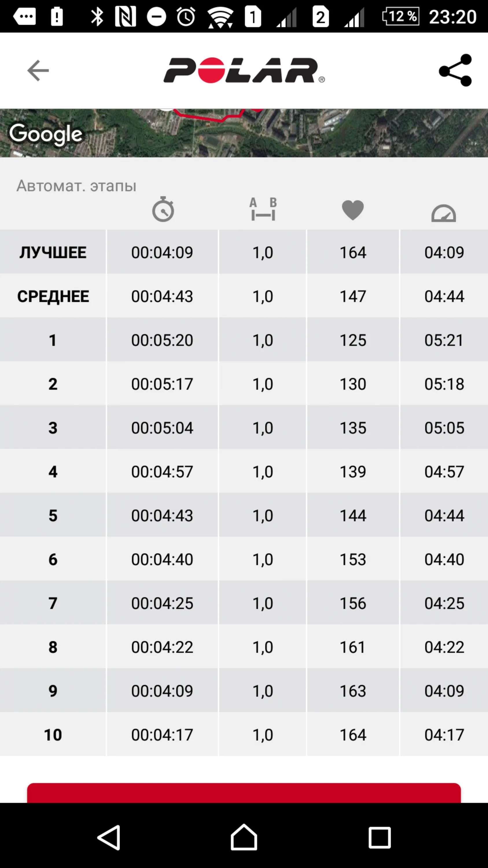This screenshot has height=868, width=488.
Task: Tap lap 9 heart rate 163
Action: [x=353, y=691]
